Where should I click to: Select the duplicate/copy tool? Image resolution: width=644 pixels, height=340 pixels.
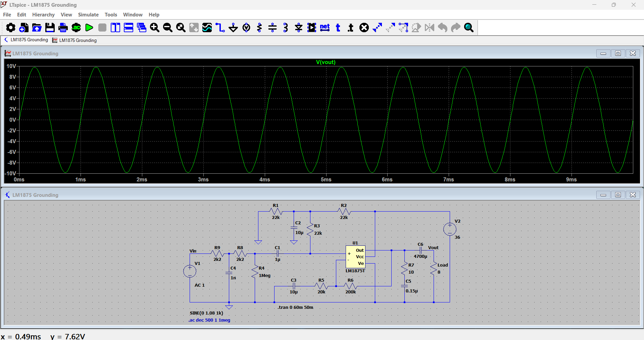(x=377, y=27)
